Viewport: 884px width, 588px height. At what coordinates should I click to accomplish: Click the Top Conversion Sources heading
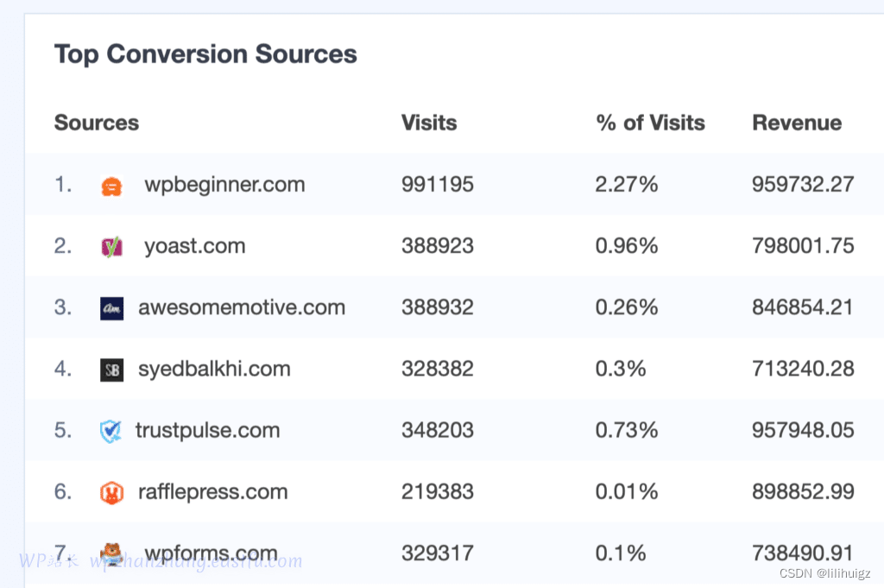point(205,54)
